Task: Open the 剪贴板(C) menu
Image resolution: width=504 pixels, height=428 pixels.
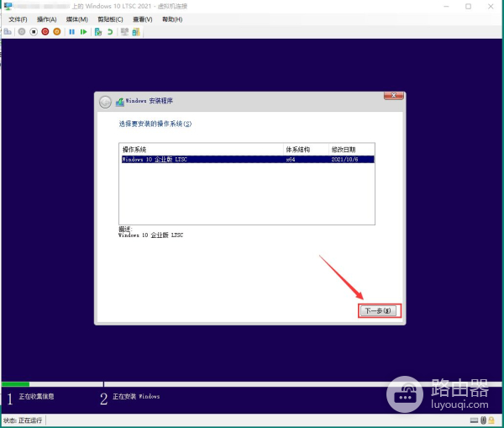Action: pyautogui.click(x=110, y=19)
